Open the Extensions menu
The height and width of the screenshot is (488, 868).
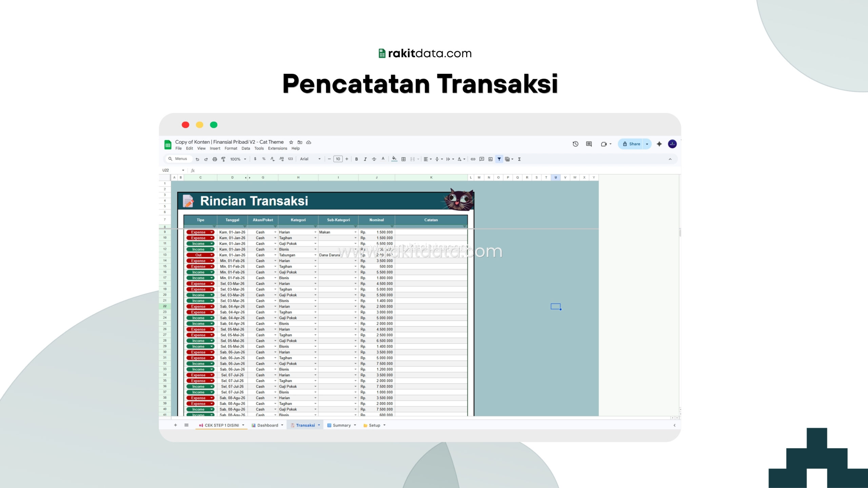(277, 148)
